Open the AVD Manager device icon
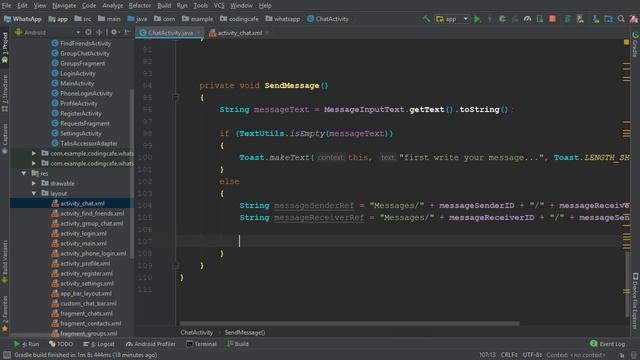The width and height of the screenshot is (640, 360). pos(580,19)
